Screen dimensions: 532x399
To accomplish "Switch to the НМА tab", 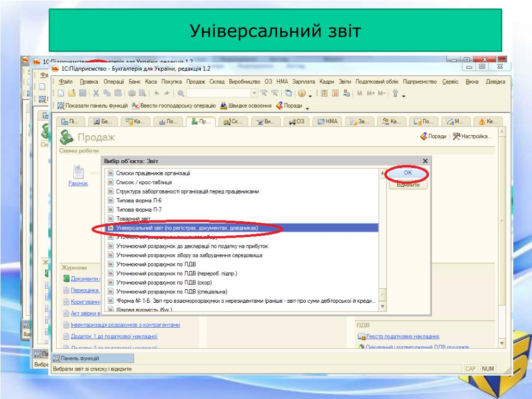I will (x=328, y=121).
